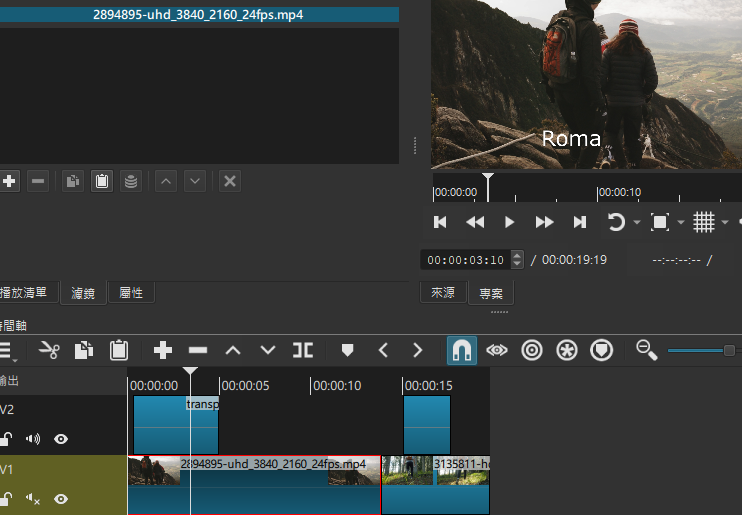Click the scissors cut icon in timeline toolbar
Viewport: 742px width, 515px height.
point(49,350)
